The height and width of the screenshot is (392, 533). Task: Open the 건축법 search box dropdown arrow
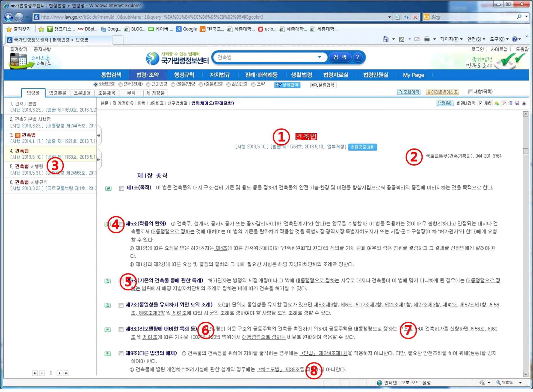tap(320, 57)
